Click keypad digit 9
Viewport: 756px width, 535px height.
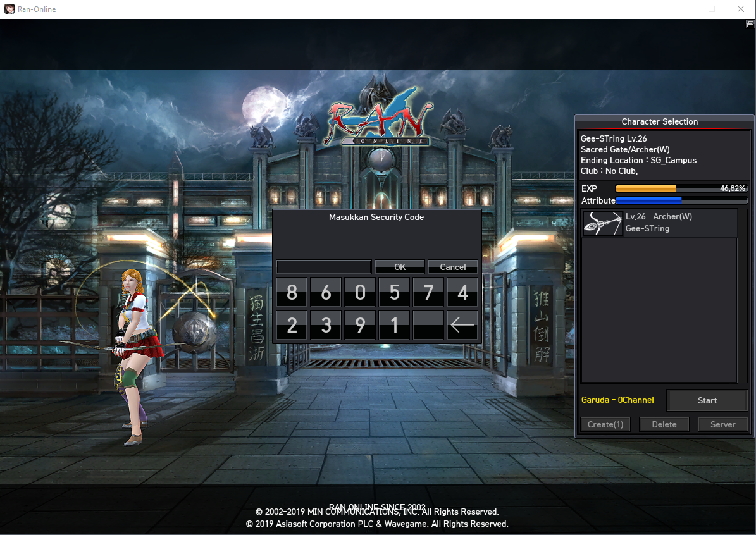tap(360, 325)
